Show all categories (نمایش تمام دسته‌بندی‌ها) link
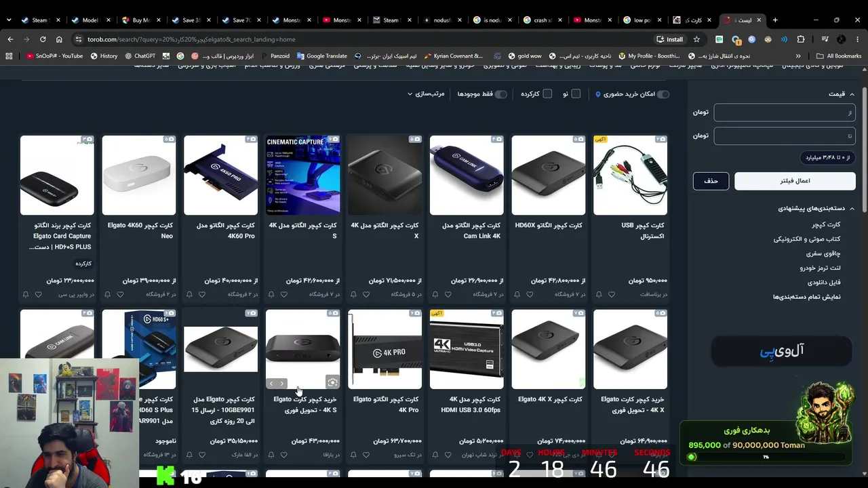 (807, 297)
